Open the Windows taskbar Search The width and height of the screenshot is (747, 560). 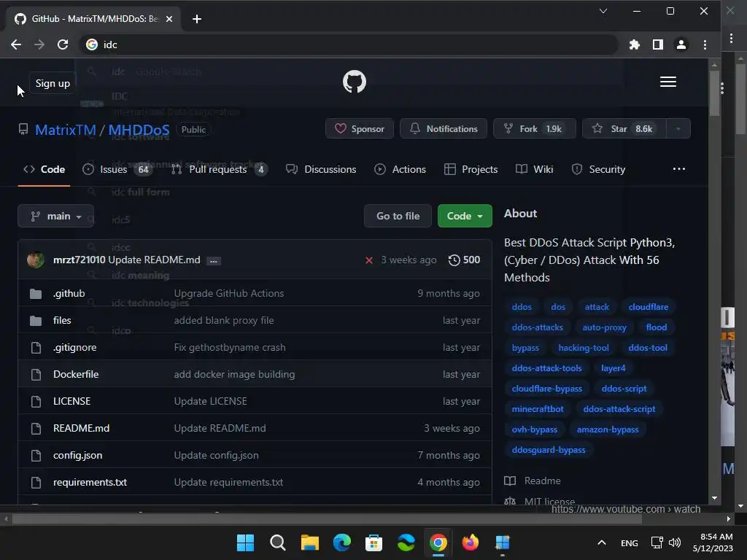277,542
